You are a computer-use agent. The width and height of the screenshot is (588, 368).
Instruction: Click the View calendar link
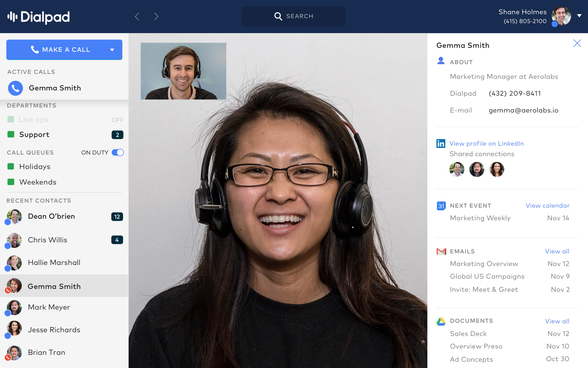[x=547, y=206]
